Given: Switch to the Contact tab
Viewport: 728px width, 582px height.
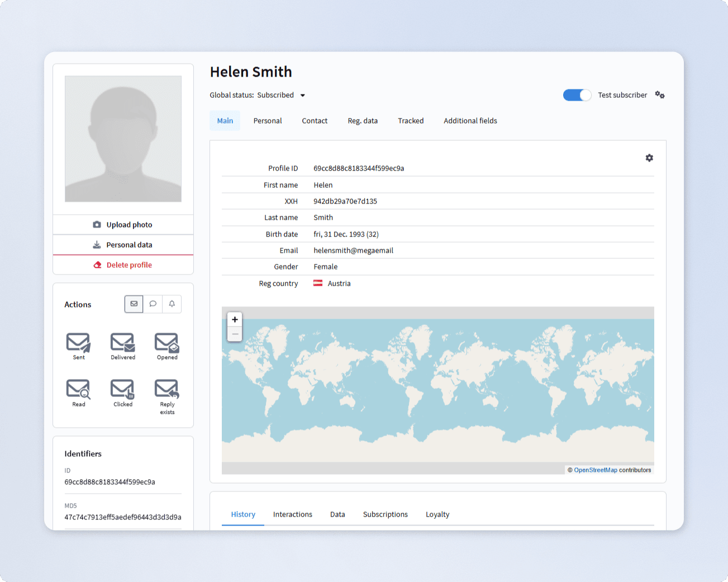Looking at the screenshot, I should pos(315,121).
